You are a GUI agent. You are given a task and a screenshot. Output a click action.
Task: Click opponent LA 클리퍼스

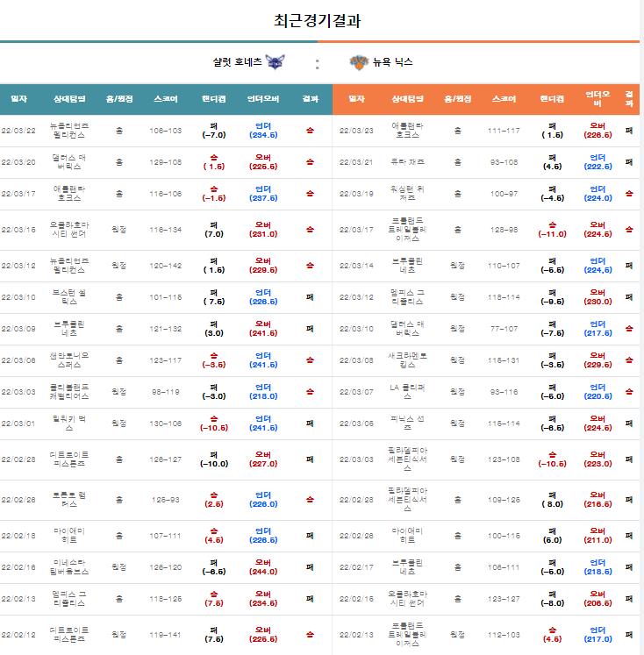tap(407, 392)
